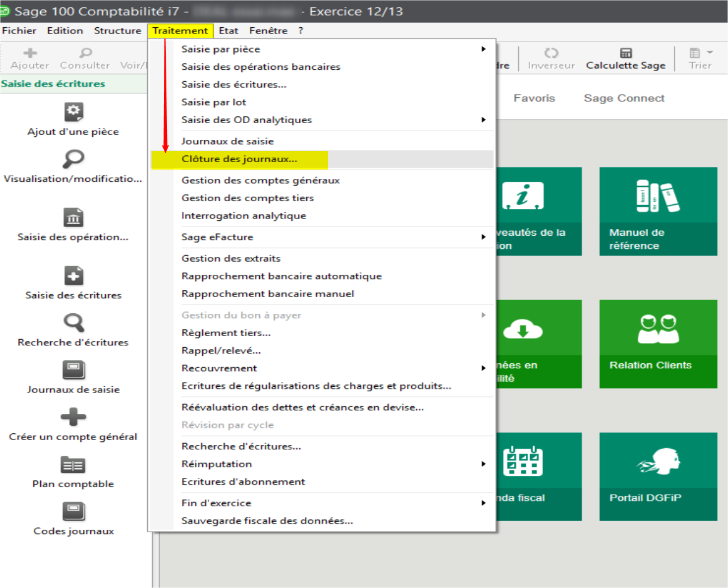Open the Portail DGFiP tile

click(658, 476)
